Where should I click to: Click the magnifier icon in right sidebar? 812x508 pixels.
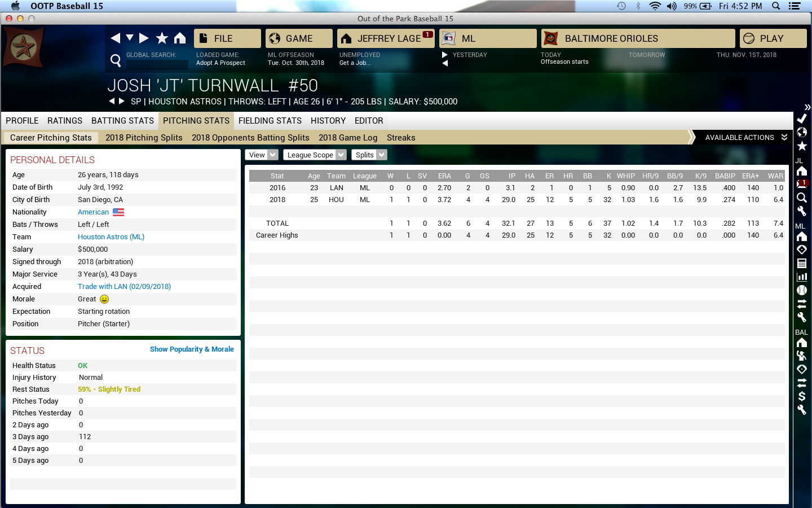(802, 198)
